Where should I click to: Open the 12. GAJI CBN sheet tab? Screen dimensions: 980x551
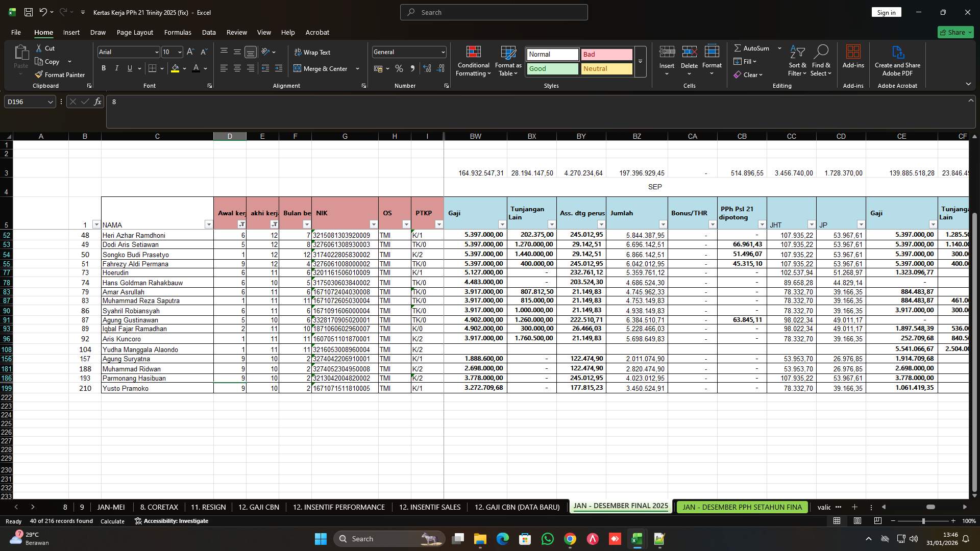click(x=259, y=507)
